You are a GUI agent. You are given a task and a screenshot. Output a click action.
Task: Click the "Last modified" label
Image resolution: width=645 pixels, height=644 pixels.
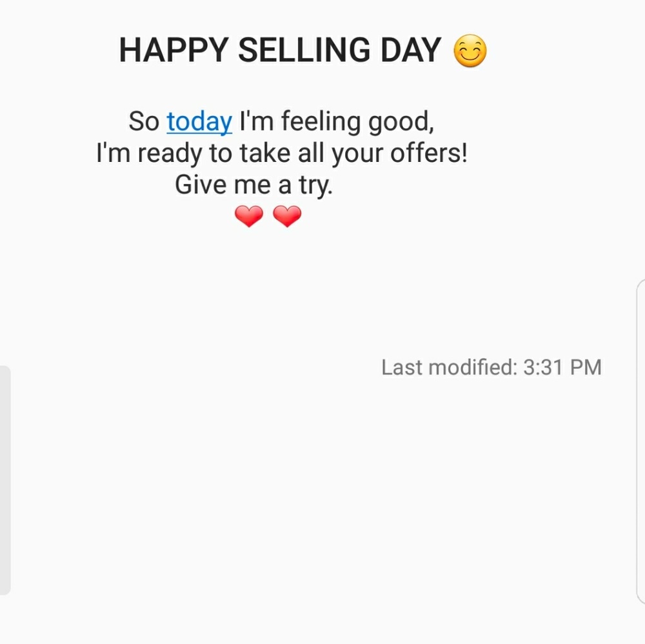pyautogui.click(x=448, y=367)
